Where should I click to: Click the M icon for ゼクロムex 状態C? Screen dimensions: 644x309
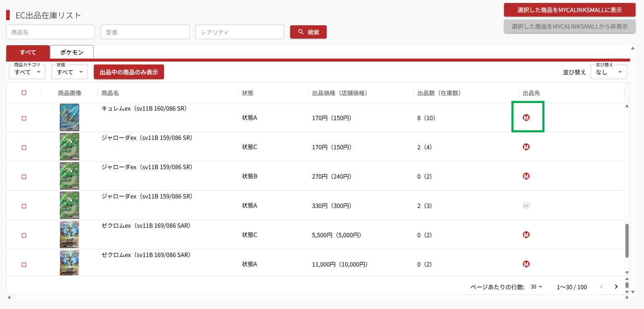coord(526,235)
